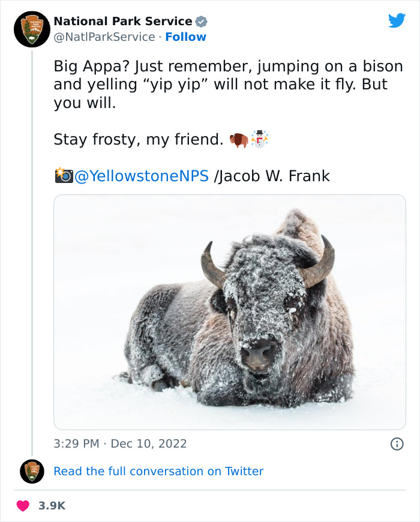Click the "Stay frosty, my friend" line
Image resolution: width=420 pixels, height=522 pixels.
pos(138,140)
